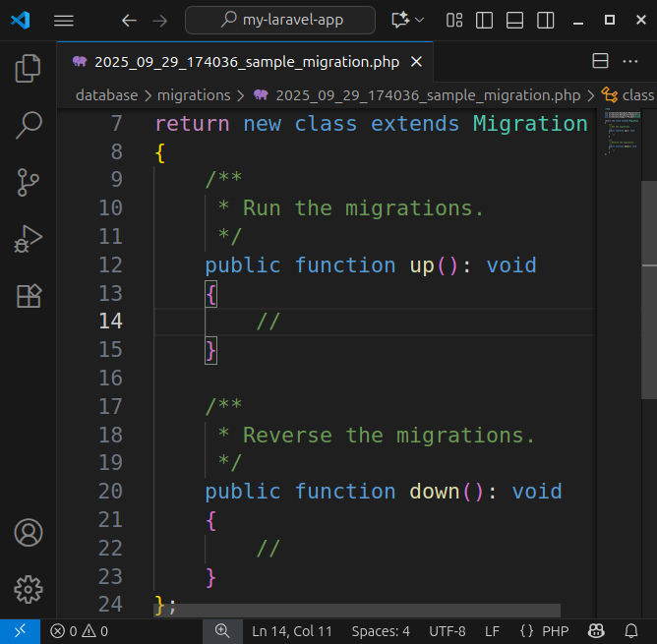Click Ln 14, Col 11 to go to line
The image size is (657, 644).
coord(292,631)
